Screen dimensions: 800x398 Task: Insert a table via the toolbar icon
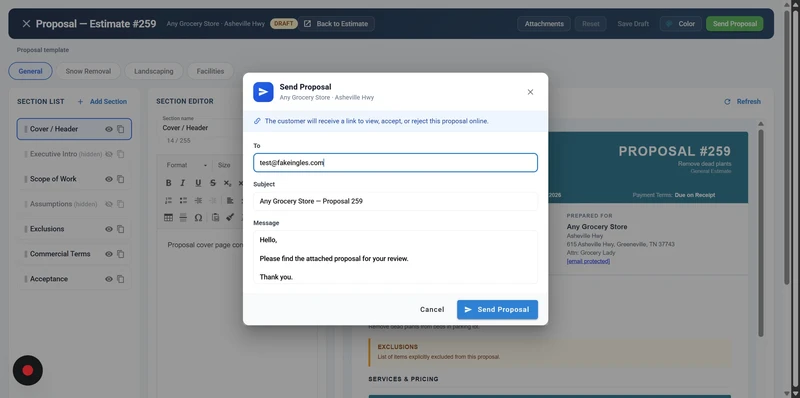[x=168, y=217]
